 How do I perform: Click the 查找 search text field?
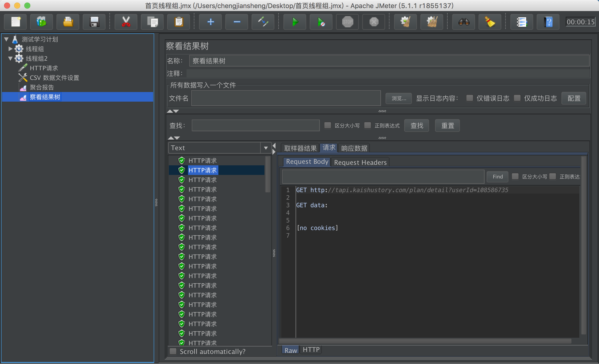[x=256, y=126]
